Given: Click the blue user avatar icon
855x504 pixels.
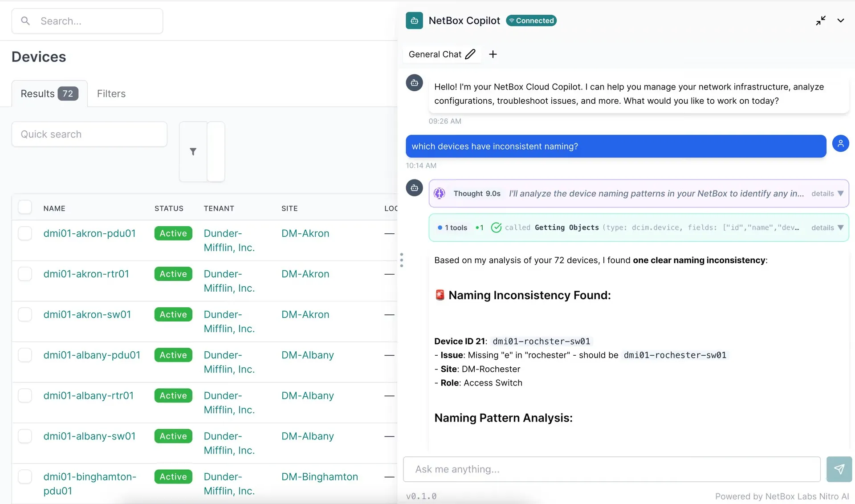Looking at the screenshot, I should [x=840, y=143].
